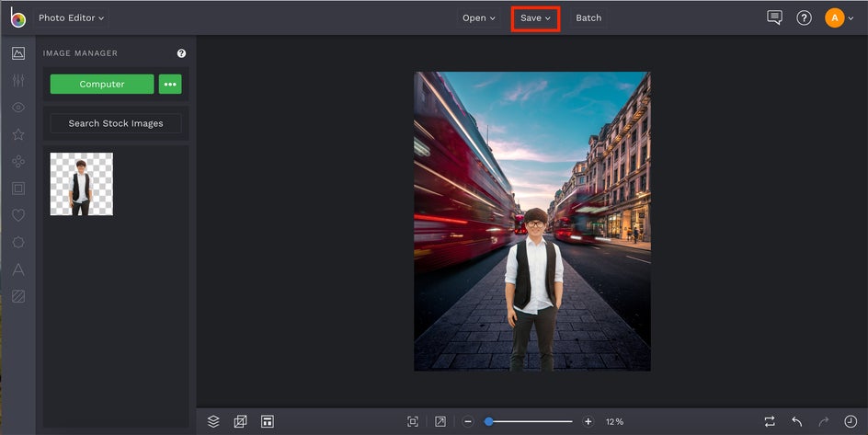Open the Artsy flower sidebar icon
The height and width of the screenshot is (435, 868).
18,162
